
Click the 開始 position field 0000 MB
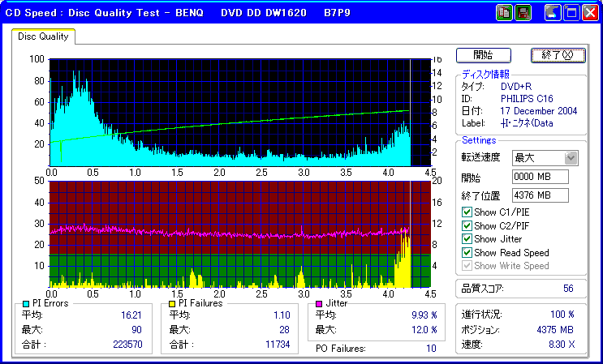pyautogui.click(x=541, y=177)
